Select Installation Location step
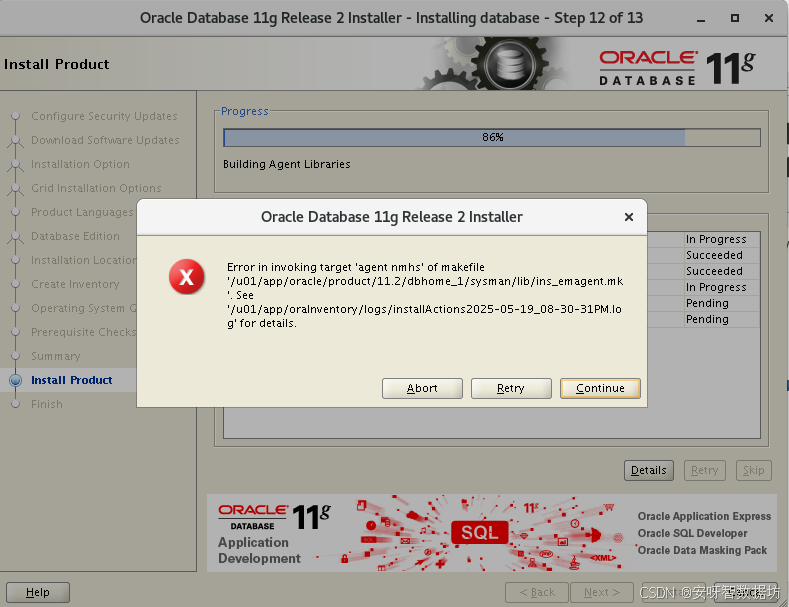The height and width of the screenshot is (607, 789). point(84,260)
